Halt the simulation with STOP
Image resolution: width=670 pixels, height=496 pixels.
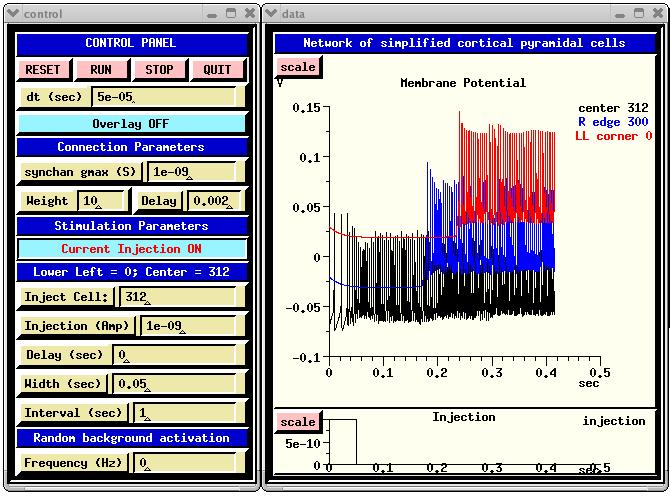(x=160, y=70)
